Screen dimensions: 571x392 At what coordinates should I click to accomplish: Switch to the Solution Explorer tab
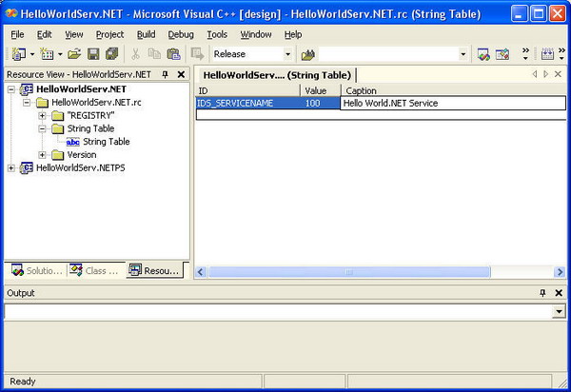coord(37,271)
